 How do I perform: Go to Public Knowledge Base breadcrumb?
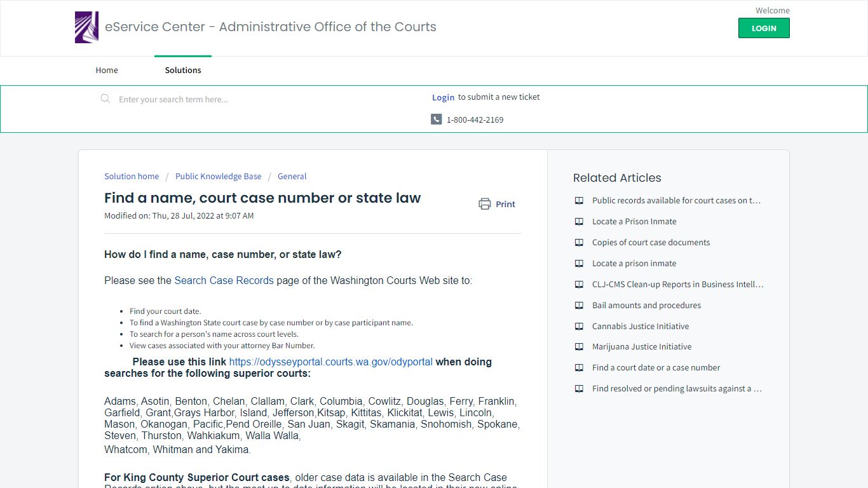[219, 176]
